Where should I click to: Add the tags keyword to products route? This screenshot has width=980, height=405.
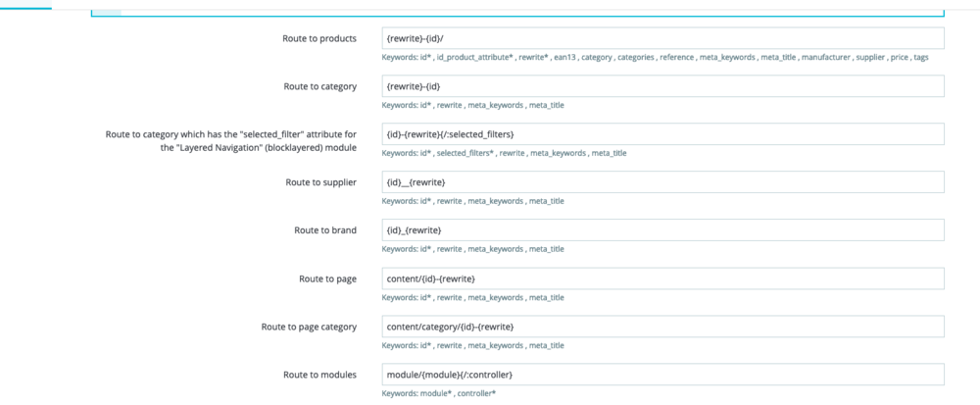920,58
